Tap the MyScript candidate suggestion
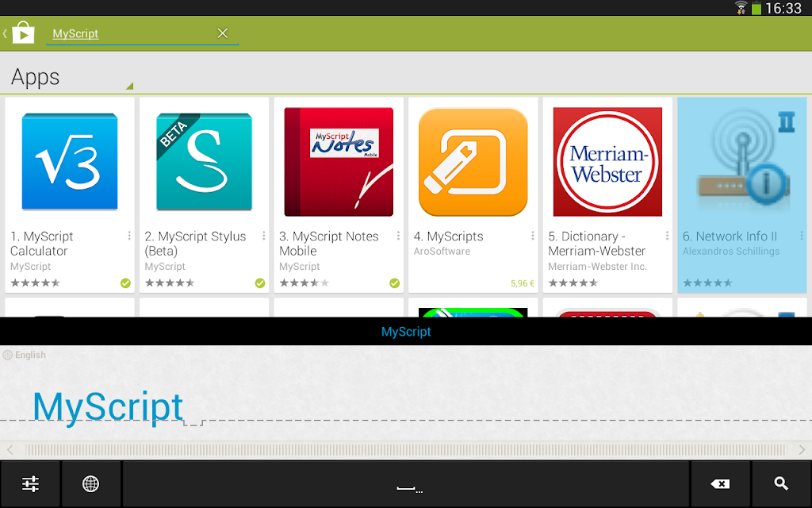Viewport: 812px width, 508px height. pyautogui.click(x=406, y=332)
